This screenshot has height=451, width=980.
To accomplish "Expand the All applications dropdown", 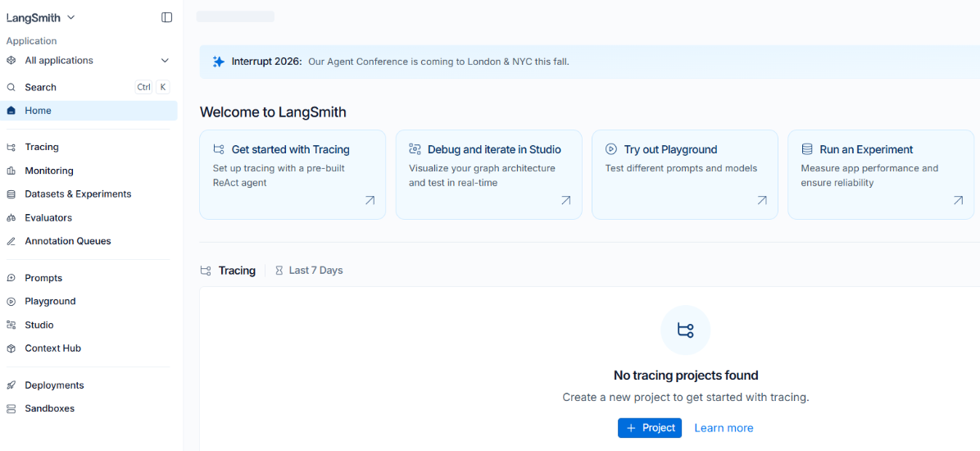I will [x=165, y=61].
